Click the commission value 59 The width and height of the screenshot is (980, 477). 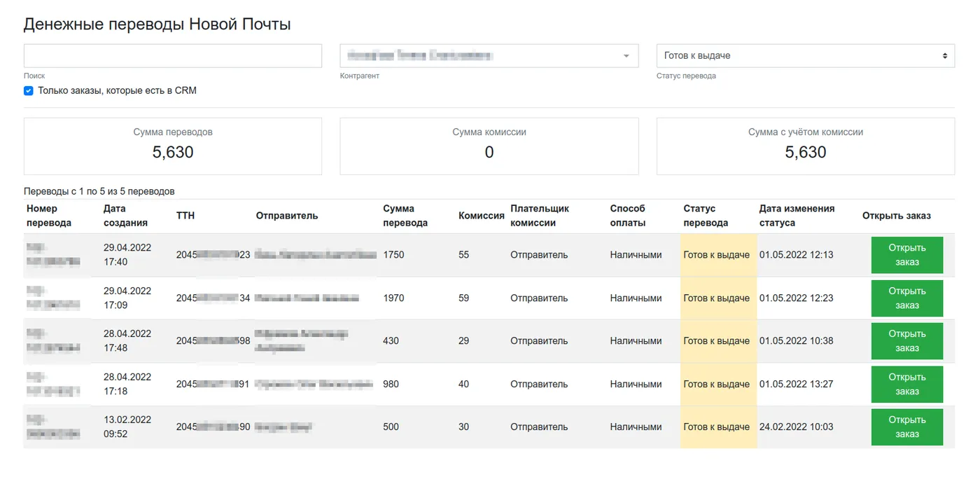pyautogui.click(x=464, y=298)
